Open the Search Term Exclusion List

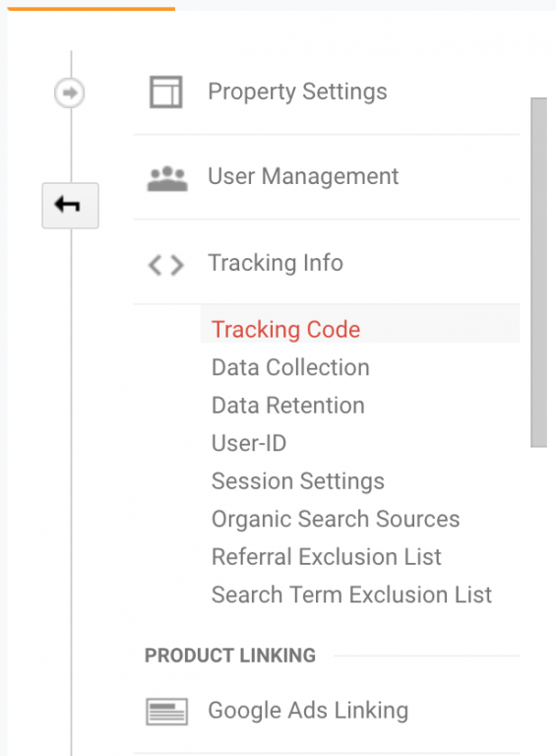click(x=351, y=595)
